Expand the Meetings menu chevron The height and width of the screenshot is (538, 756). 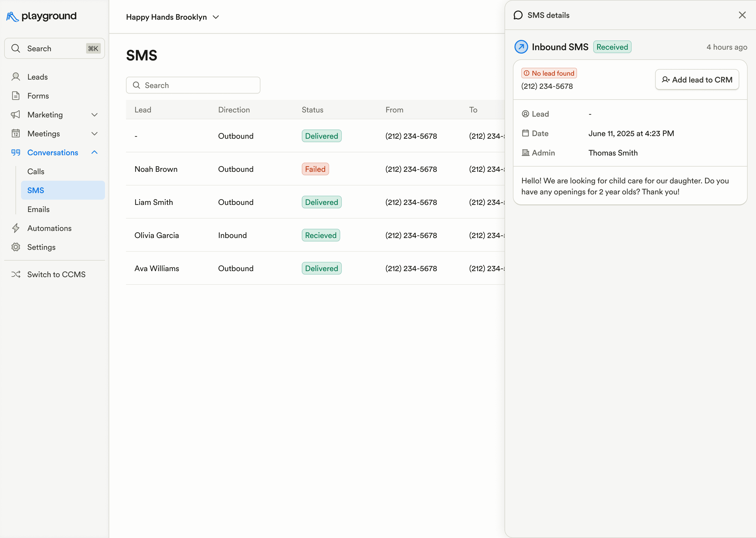coord(94,133)
